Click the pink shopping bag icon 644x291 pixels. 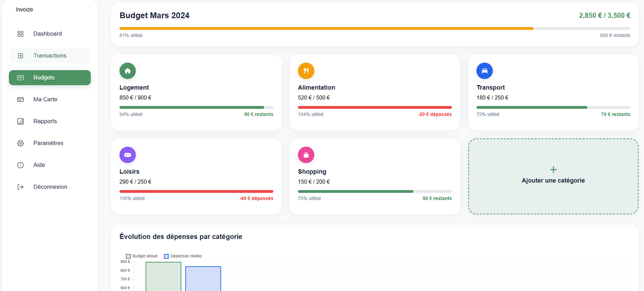[x=306, y=155]
